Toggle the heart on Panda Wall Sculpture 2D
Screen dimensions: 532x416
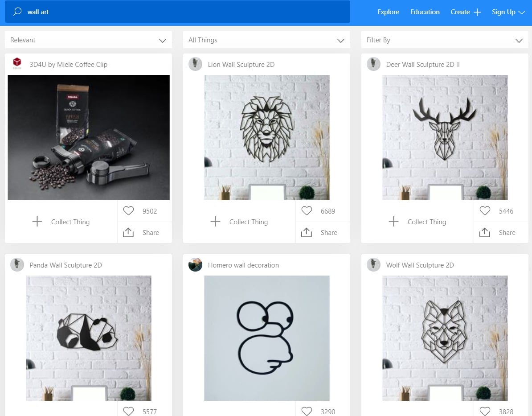coord(128,411)
